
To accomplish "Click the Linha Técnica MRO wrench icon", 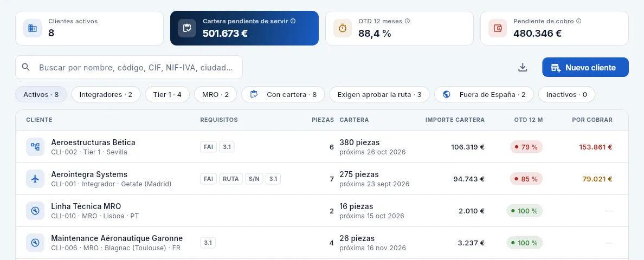I will (35, 211).
